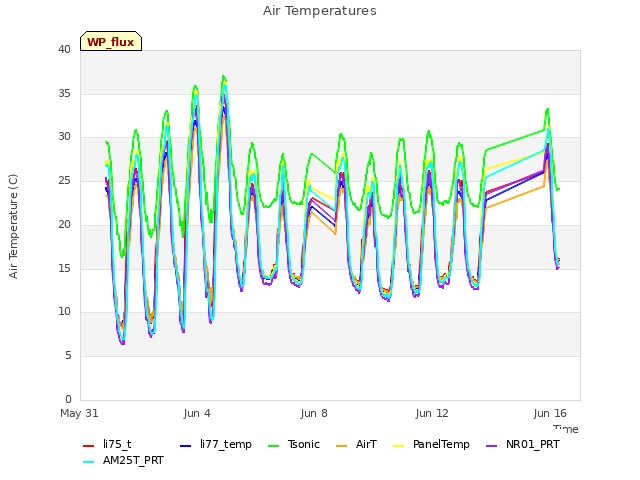Click the cyan AM25T_PRT legend color marker
This screenshot has height=480, width=640.
(89, 462)
